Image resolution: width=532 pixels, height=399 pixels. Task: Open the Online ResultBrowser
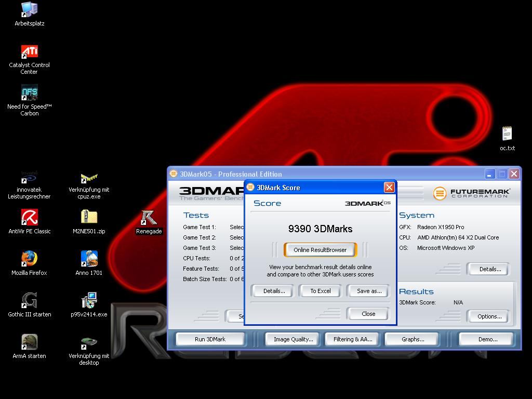[x=320, y=250]
